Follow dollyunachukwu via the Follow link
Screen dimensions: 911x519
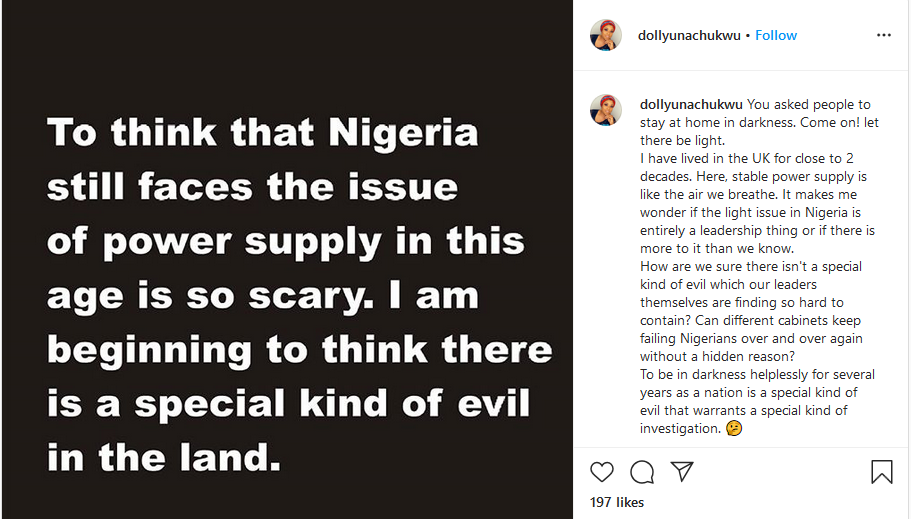[x=776, y=35]
